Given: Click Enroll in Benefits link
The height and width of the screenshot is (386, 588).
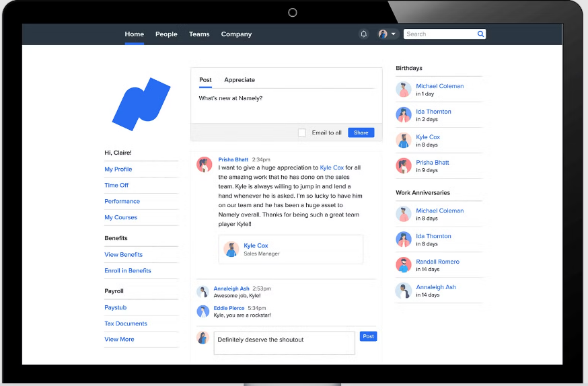Looking at the screenshot, I should 128,270.
